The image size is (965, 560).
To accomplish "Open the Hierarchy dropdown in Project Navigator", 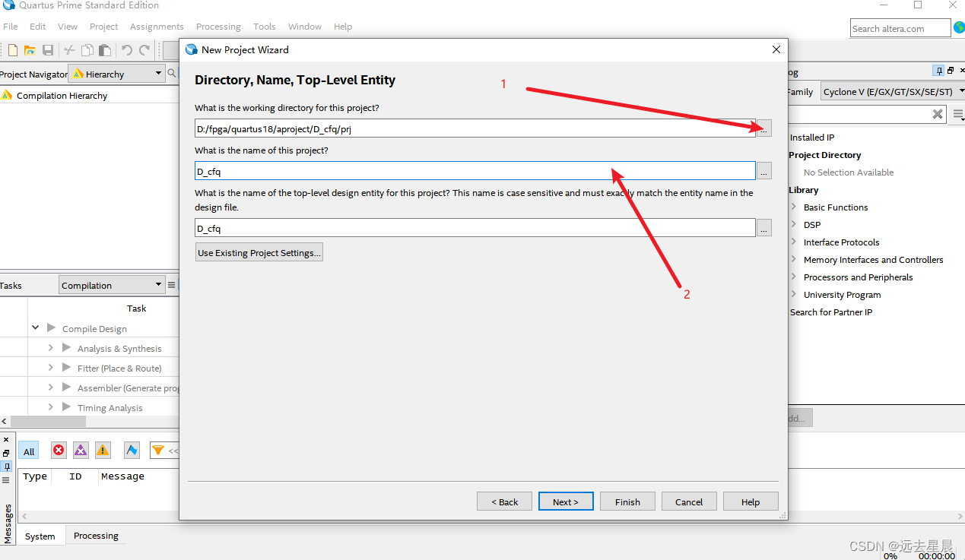I will click(117, 74).
